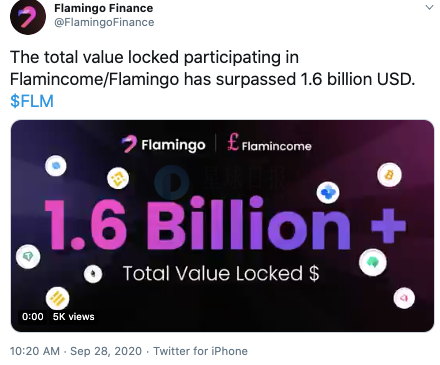The width and height of the screenshot is (440, 365).
Task: Click the Flamingo Finance profile avatar
Action: [x=28, y=17]
